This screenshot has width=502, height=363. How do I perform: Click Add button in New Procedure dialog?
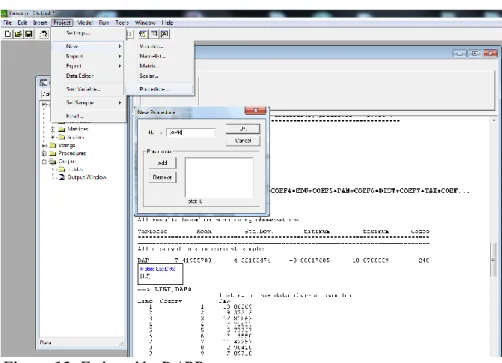pos(162,163)
